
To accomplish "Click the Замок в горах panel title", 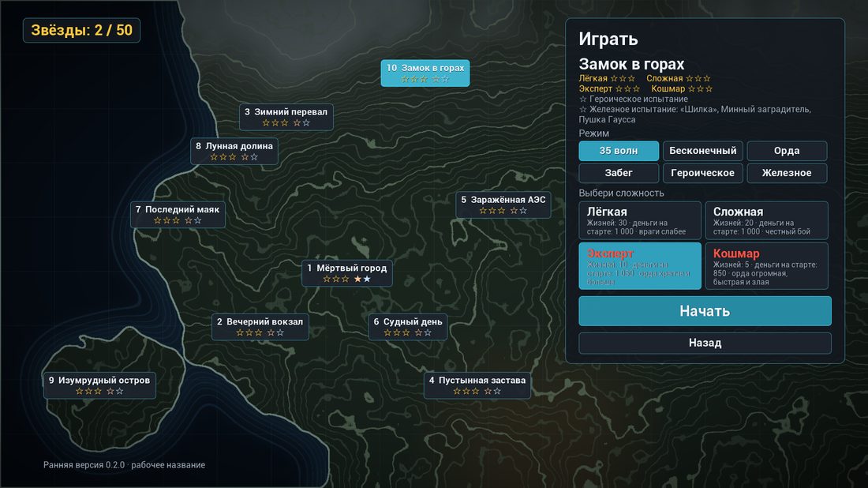I will coord(631,64).
